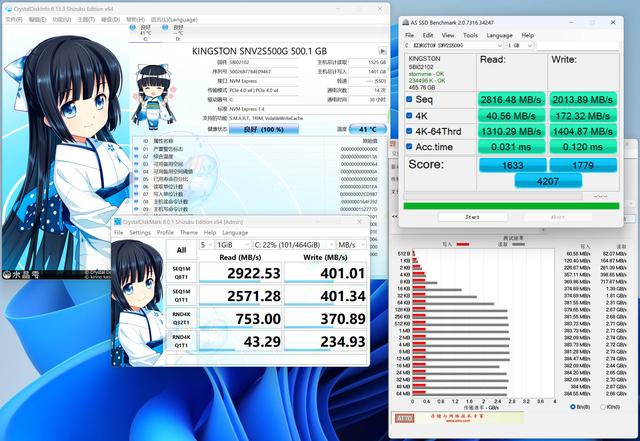Click the chibi Shizuku character image
The image size is (640, 441).
153,96
